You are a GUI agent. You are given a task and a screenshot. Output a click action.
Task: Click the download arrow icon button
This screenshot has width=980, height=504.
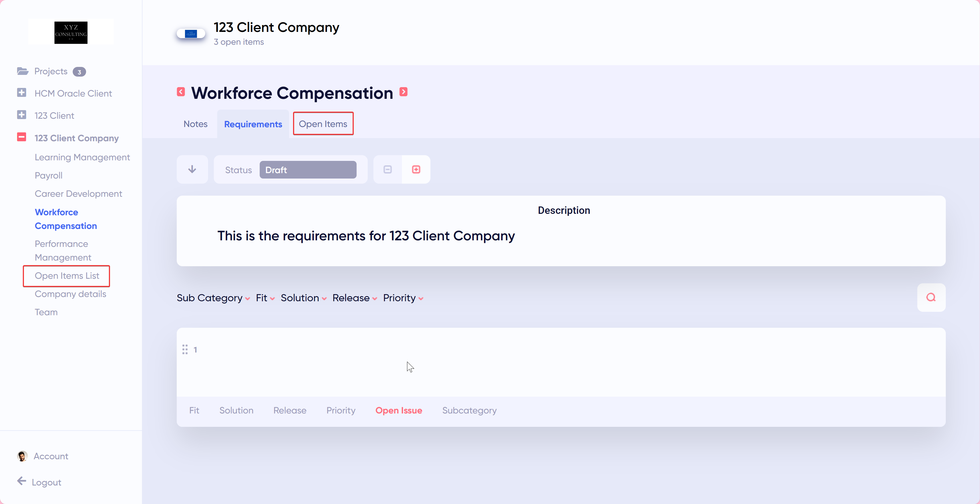[x=192, y=169]
